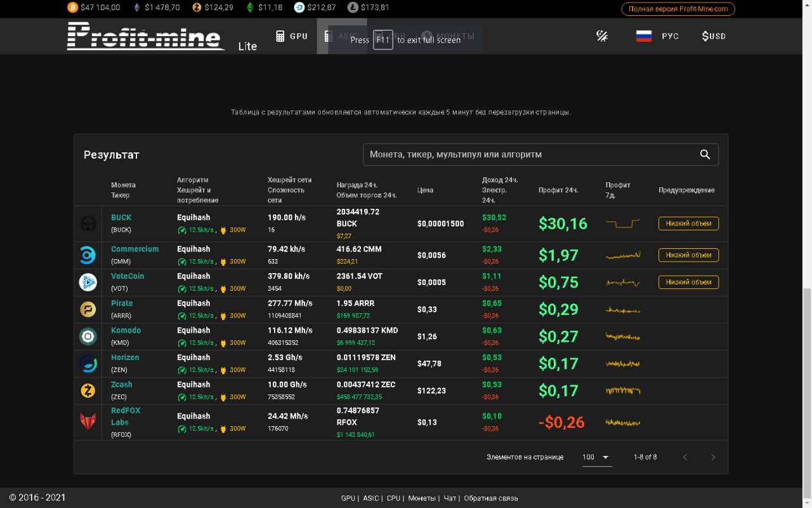This screenshot has height=508, width=812.
Task: Sort by the Цена column header
Action: click(426, 190)
